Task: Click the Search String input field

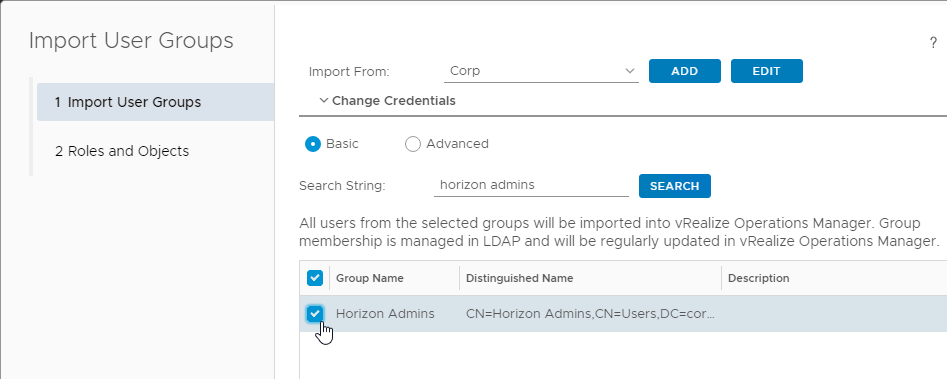Action: tap(531, 185)
